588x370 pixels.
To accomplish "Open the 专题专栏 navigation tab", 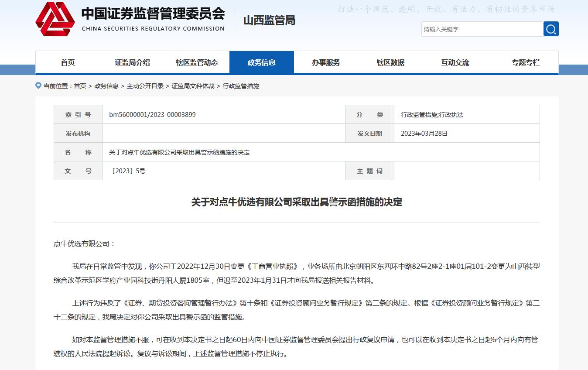I will tap(526, 62).
